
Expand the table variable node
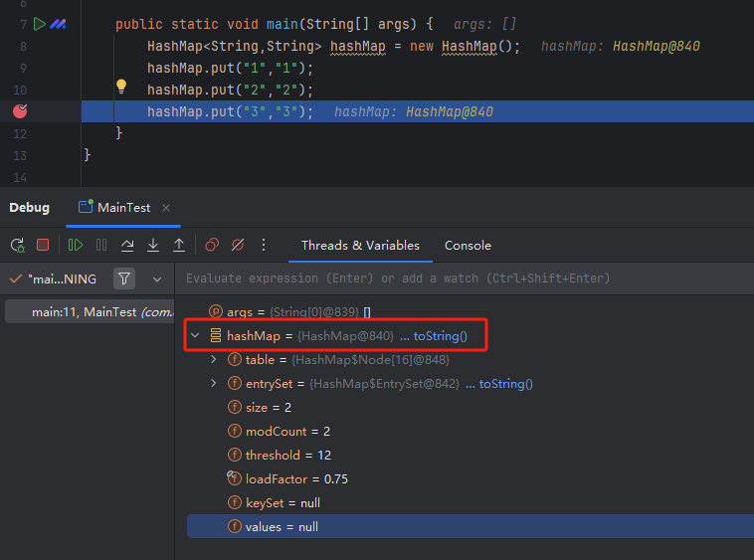[x=214, y=360]
